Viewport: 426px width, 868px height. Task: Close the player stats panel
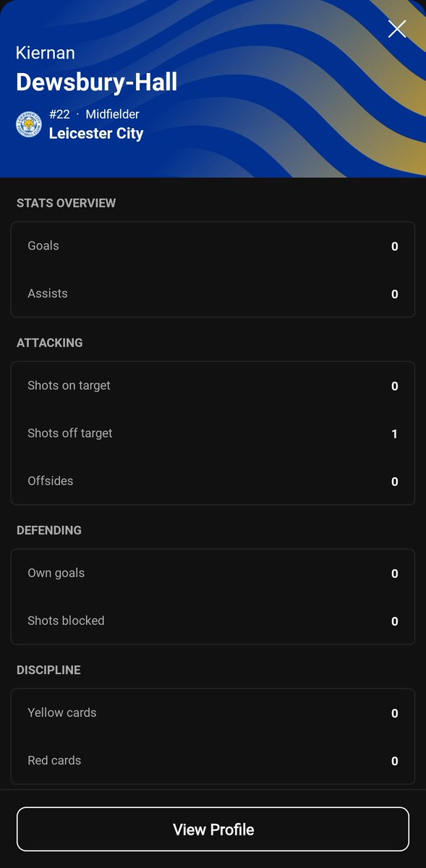click(397, 29)
